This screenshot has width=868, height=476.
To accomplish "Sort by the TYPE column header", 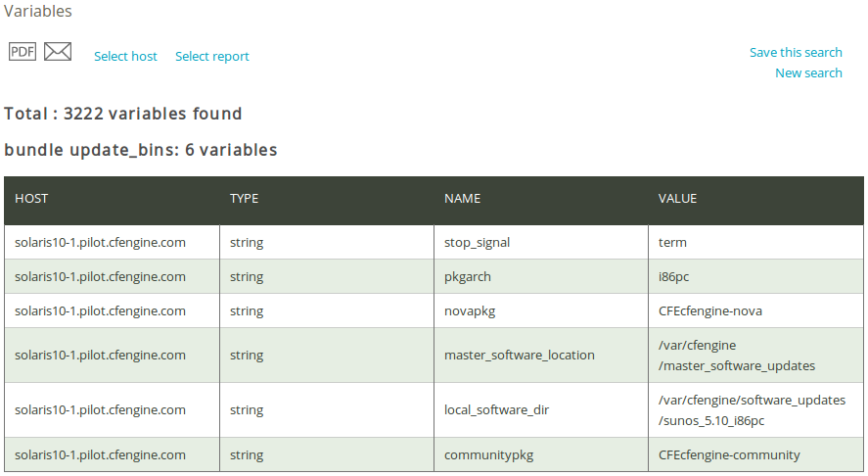I will [x=244, y=199].
